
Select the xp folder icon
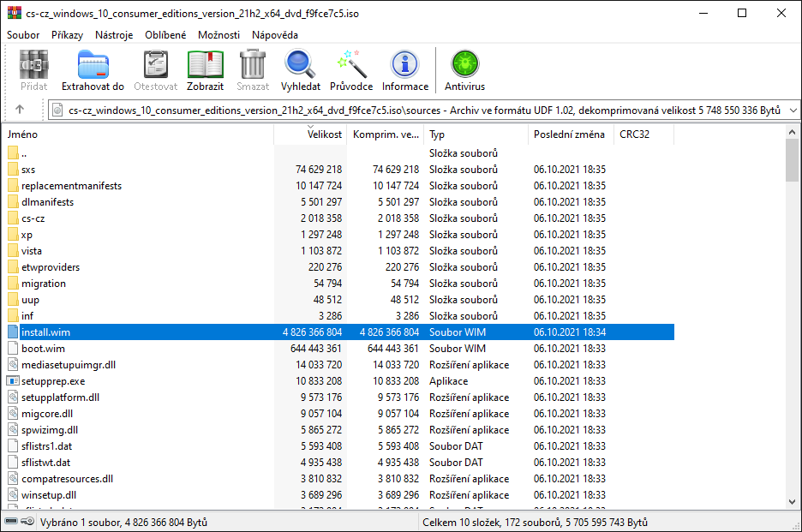[14, 234]
